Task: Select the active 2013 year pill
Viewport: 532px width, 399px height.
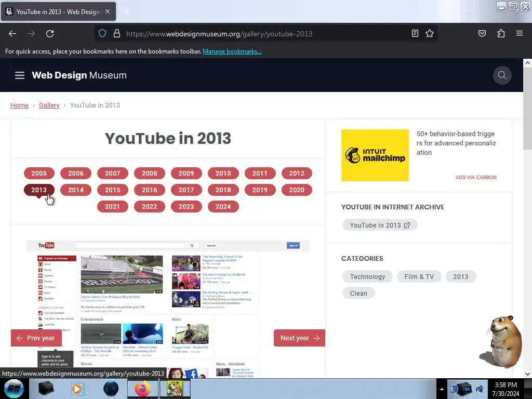Action: (39, 190)
